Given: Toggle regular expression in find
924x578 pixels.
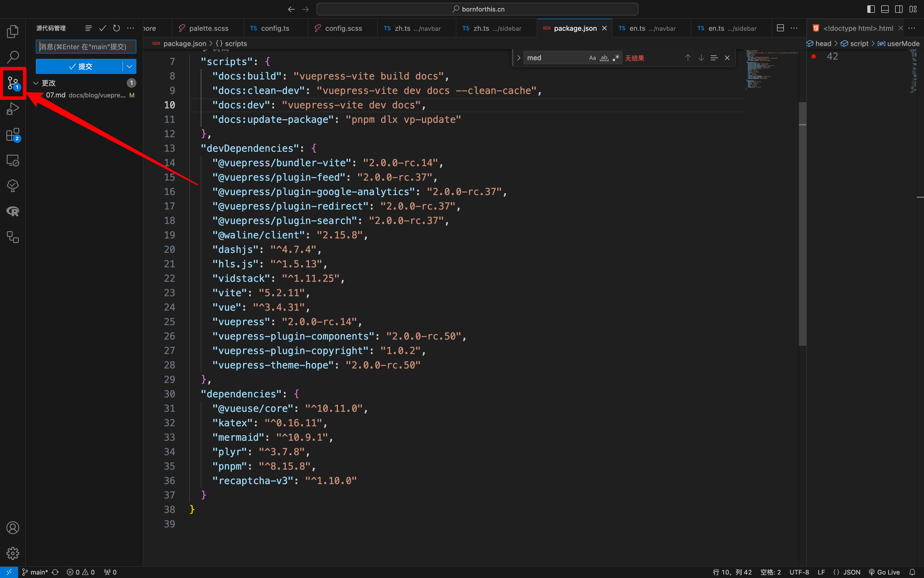Looking at the screenshot, I should point(616,58).
